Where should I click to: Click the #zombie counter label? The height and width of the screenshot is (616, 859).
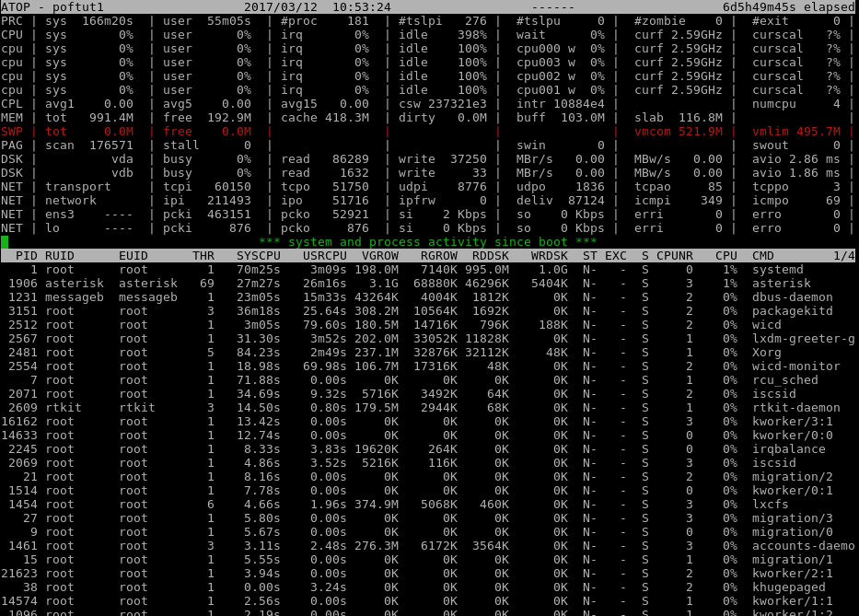[660, 21]
